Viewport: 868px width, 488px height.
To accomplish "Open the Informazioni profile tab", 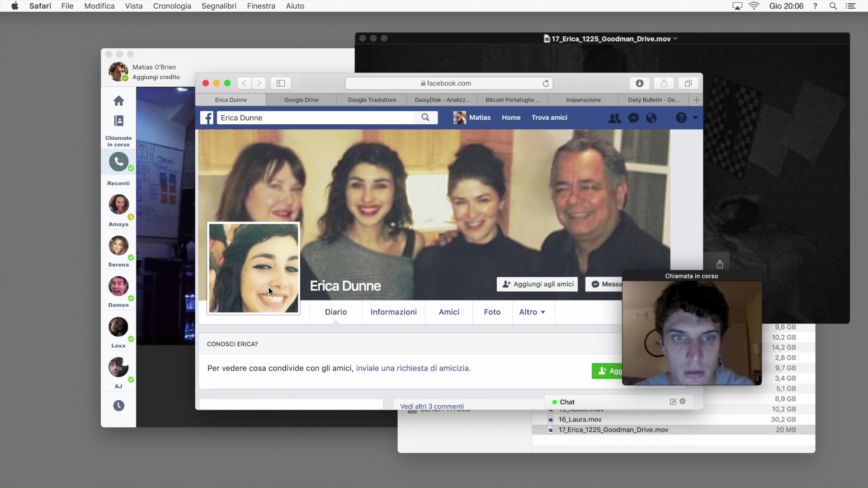I will point(393,312).
